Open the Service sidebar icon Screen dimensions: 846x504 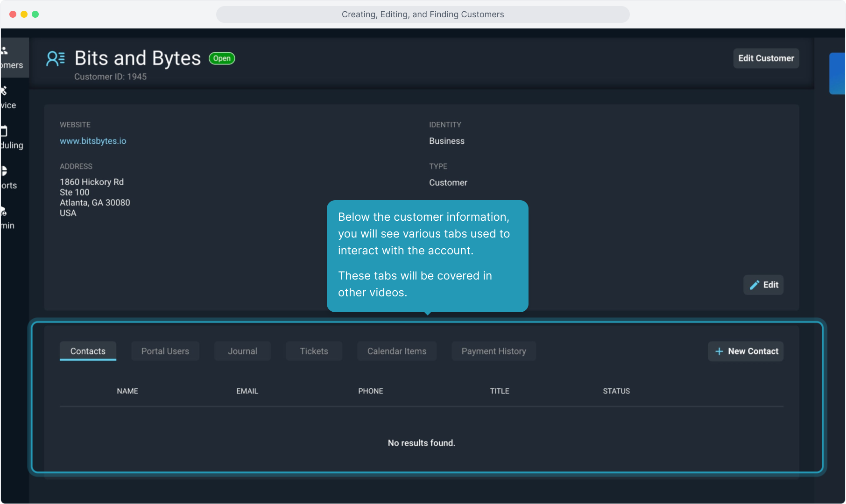(x=5, y=91)
